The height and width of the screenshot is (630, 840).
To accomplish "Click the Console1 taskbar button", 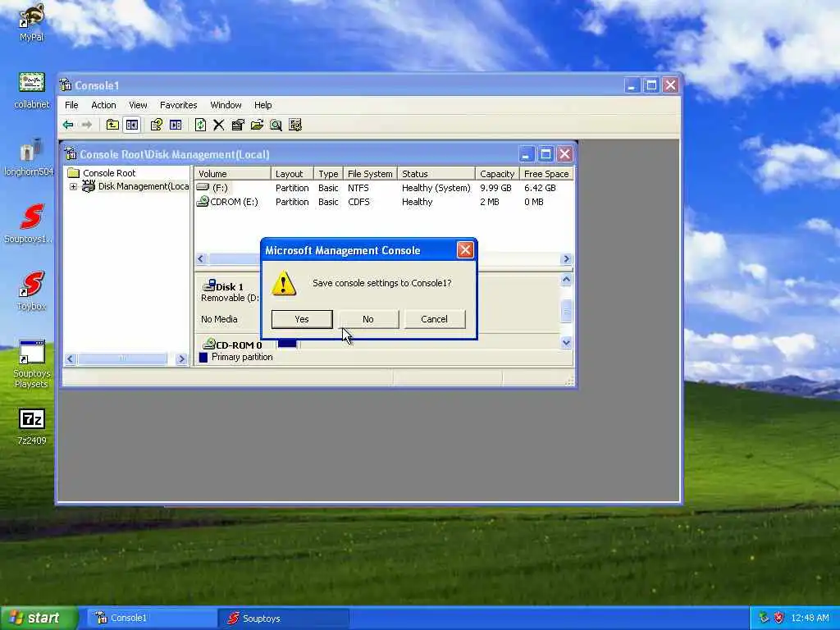I will pos(152,619).
